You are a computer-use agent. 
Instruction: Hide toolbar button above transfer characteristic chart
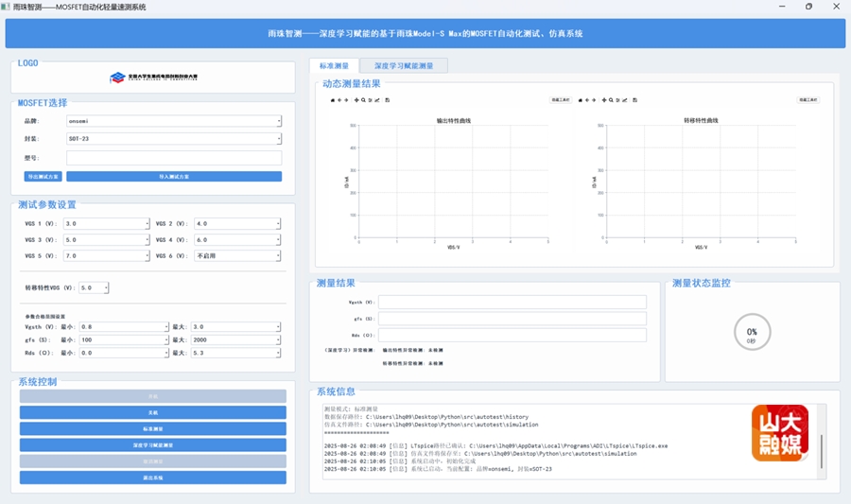tap(808, 100)
